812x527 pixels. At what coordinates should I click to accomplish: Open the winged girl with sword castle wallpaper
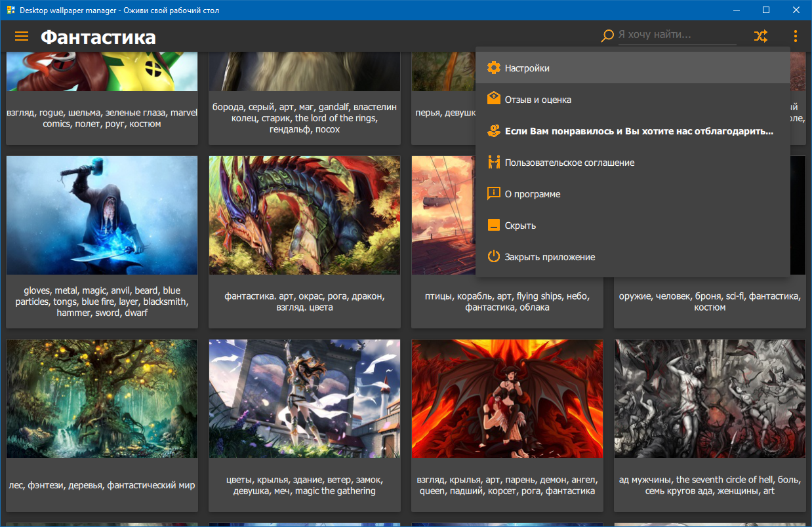[x=304, y=399]
